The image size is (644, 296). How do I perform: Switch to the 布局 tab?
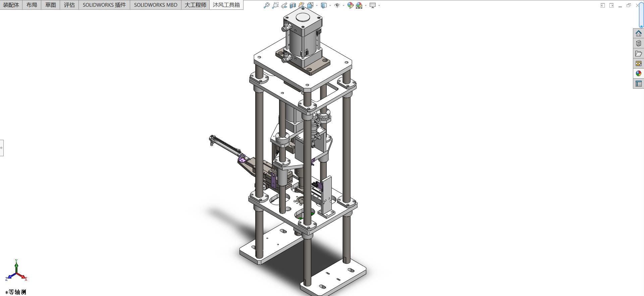pyautogui.click(x=32, y=5)
